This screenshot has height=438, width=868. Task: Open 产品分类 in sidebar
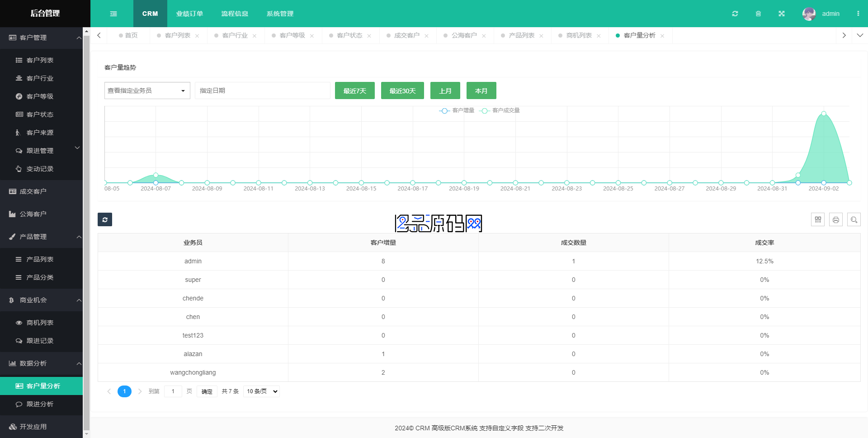[41, 277]
